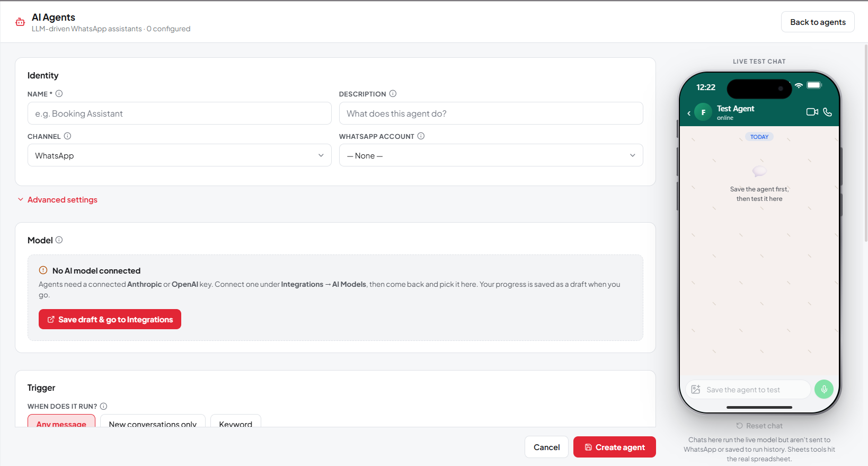Viewport: 868px width, 466px height.
Task: Open the WhatsApp Account dropdown showing None
Action: coord(491,155)
